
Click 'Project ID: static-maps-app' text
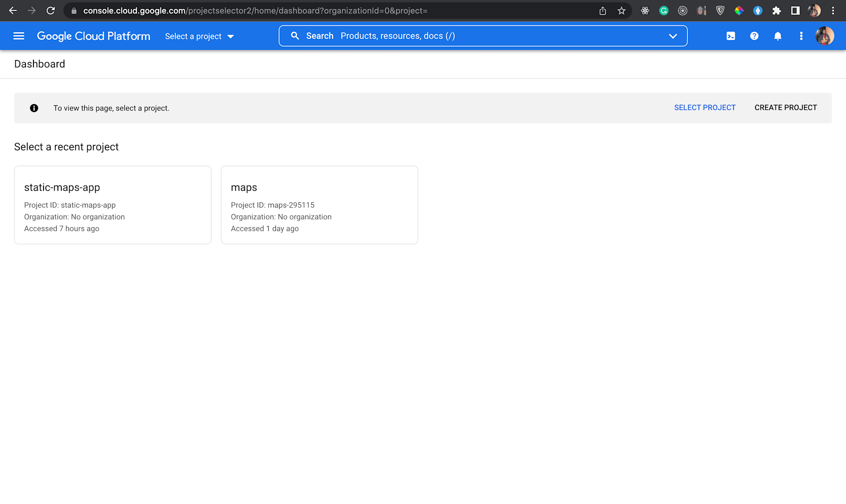[x=70, y=205]
